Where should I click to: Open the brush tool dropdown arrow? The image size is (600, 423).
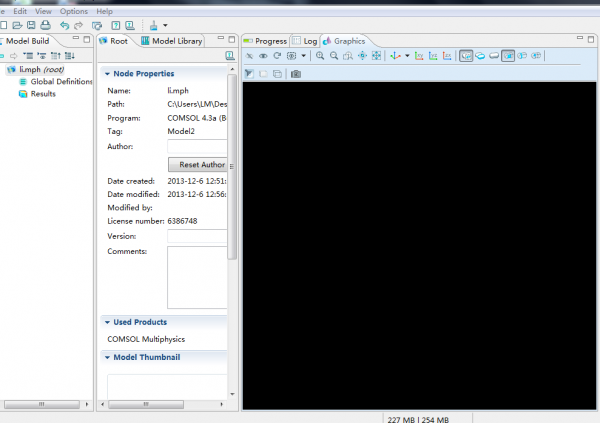point(165,26)
